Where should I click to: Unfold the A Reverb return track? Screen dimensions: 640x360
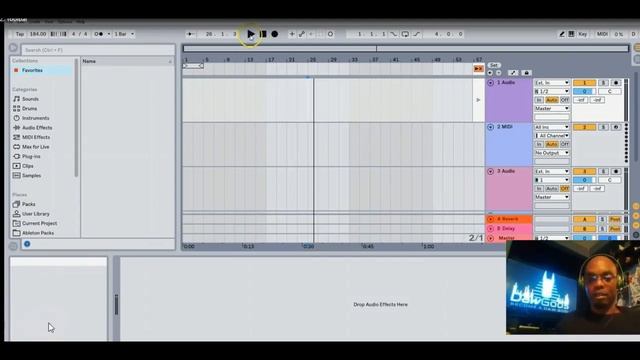491,219
